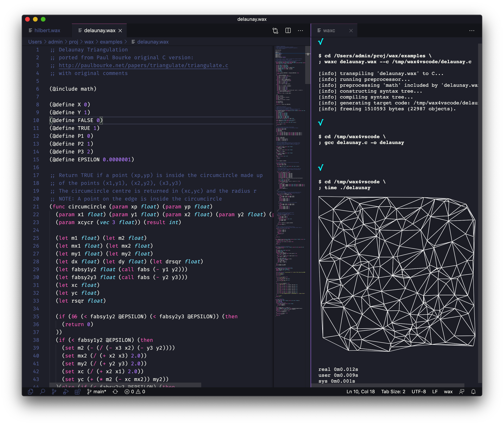This screenshot has height=425, width=504.
Task: Open the Extensions icon
Action: [77, 391]
